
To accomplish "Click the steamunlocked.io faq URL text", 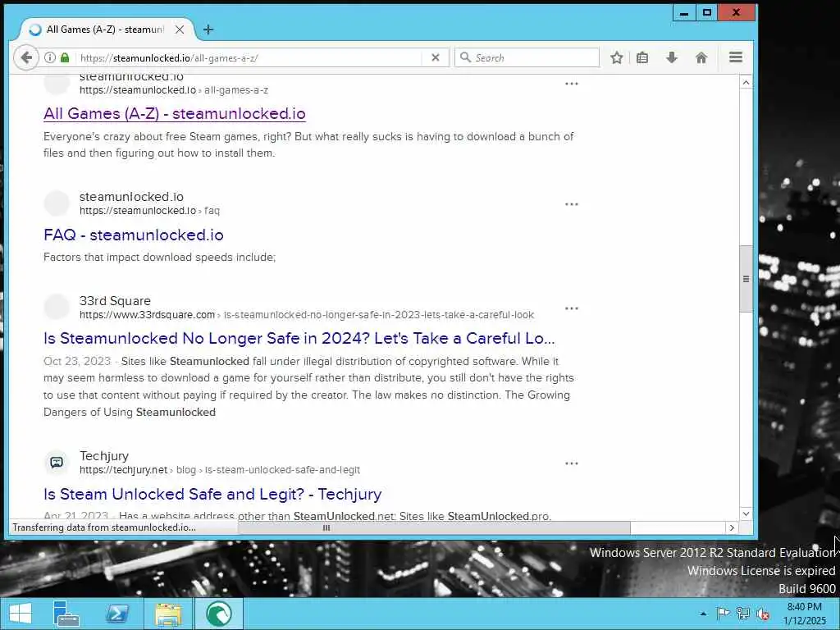I will [x=149, y=211].
